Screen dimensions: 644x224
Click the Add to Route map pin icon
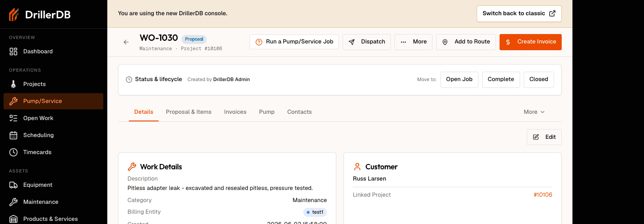point(445,42)
